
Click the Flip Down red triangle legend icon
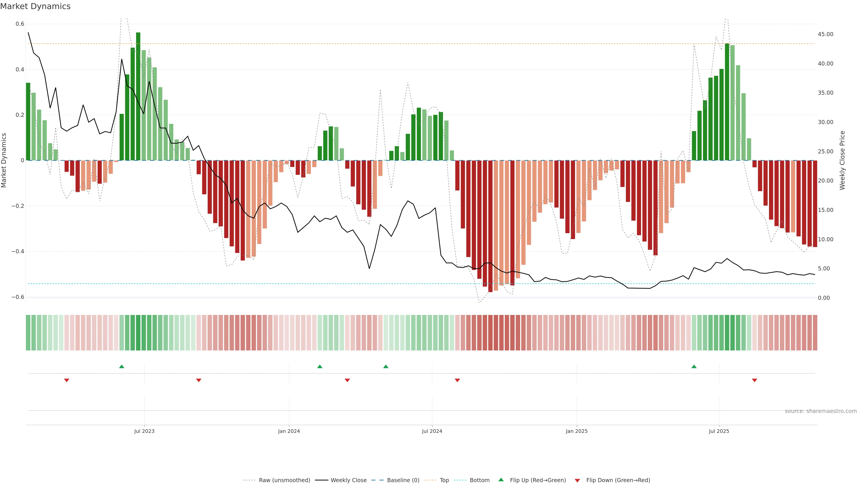577,481
